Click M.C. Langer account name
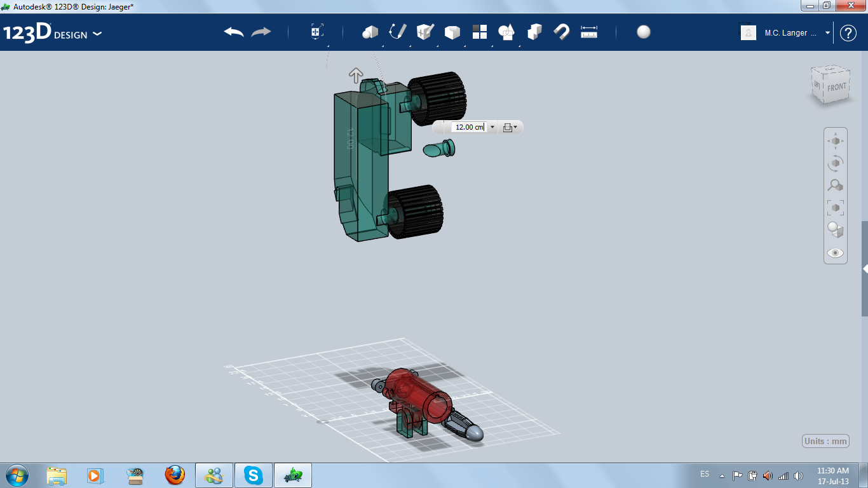This screenshot has width=868, height=488. pyautogui.click(x=790, y=33)
